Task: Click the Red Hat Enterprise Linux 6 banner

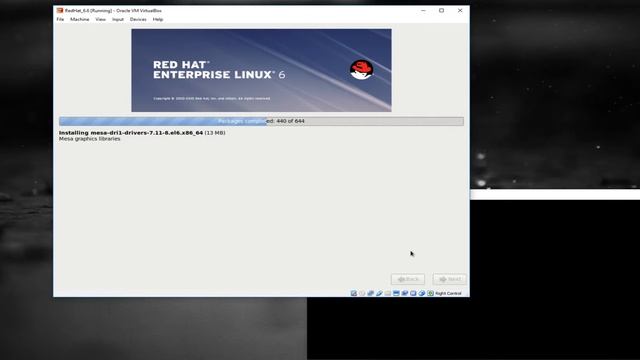Action: 261,70
